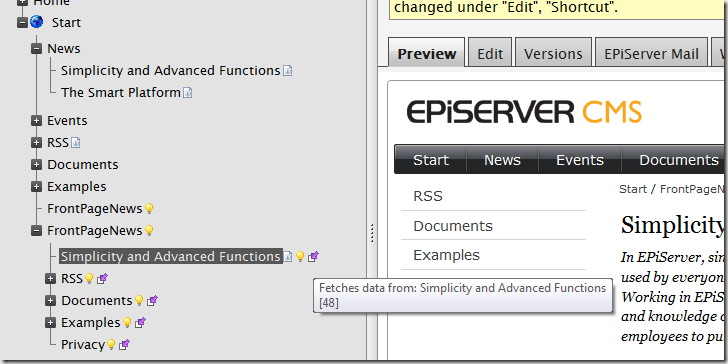The width and height of the screenshot is (728, 364).
Task: Click News in the preview navigation bar
Action: 502,160
